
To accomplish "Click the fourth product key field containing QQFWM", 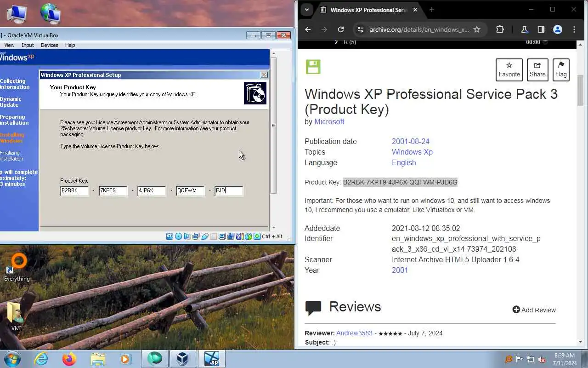I will tap(190, 190).
